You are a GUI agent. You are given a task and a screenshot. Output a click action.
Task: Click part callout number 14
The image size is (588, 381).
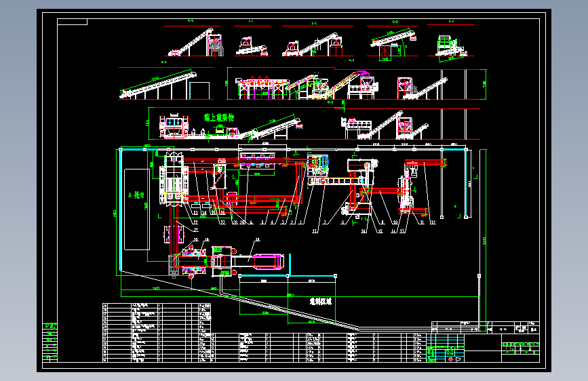coord(393,231)
